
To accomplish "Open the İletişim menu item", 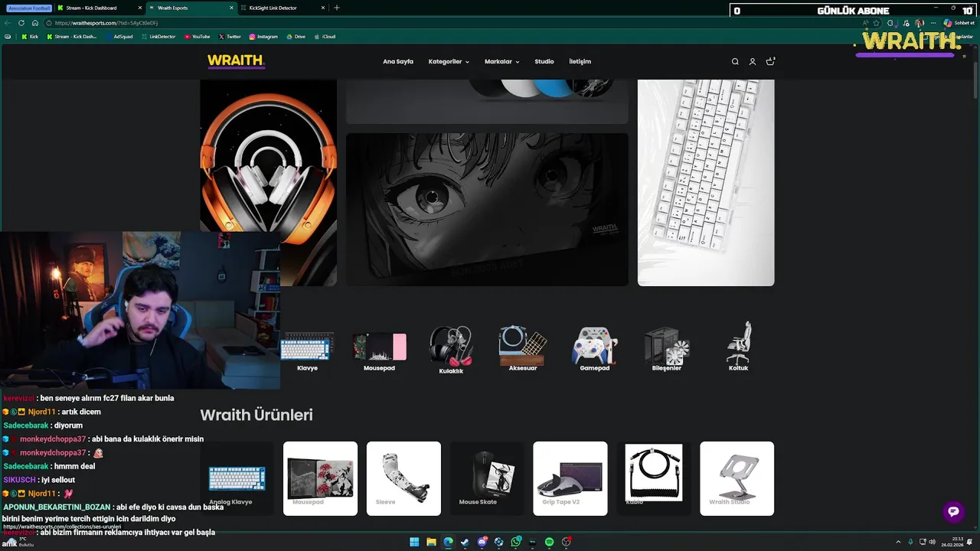I will (580, 61).
